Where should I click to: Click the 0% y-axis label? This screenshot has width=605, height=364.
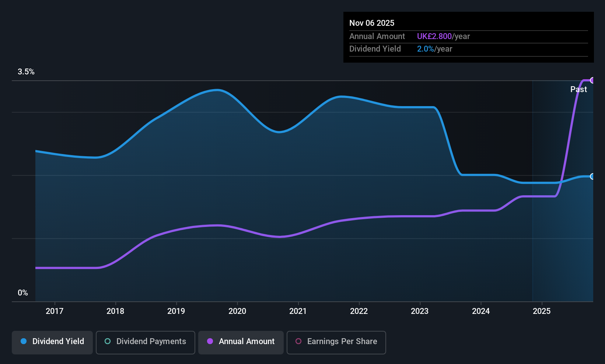(23, 293)
